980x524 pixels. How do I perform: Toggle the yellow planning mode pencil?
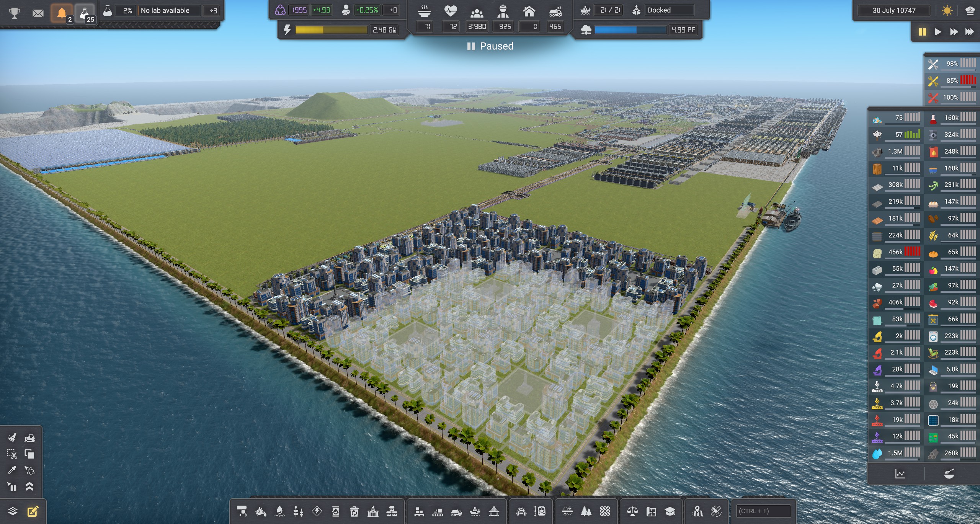tap(33, 511)
